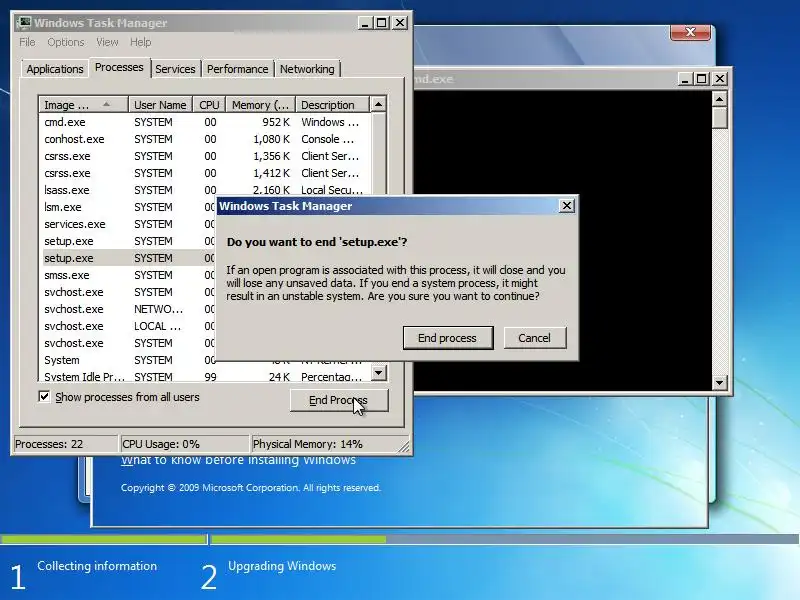Select the Processes tab

(x=119, y=67)
